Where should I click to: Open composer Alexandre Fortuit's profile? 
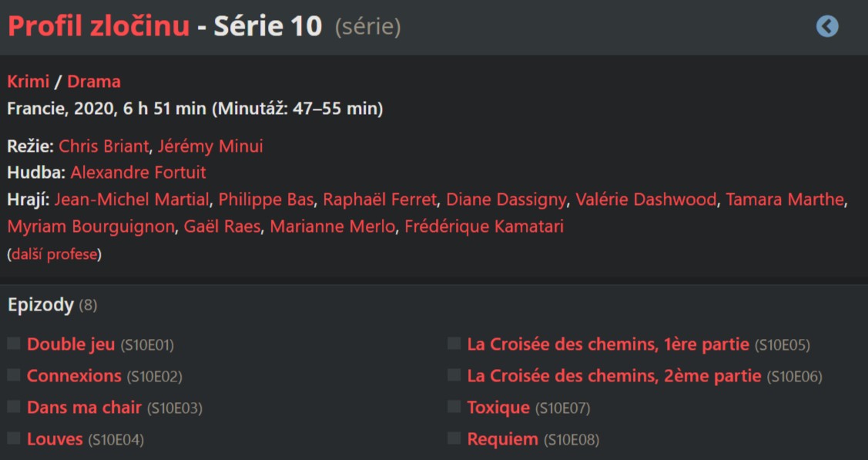(139, 173)
